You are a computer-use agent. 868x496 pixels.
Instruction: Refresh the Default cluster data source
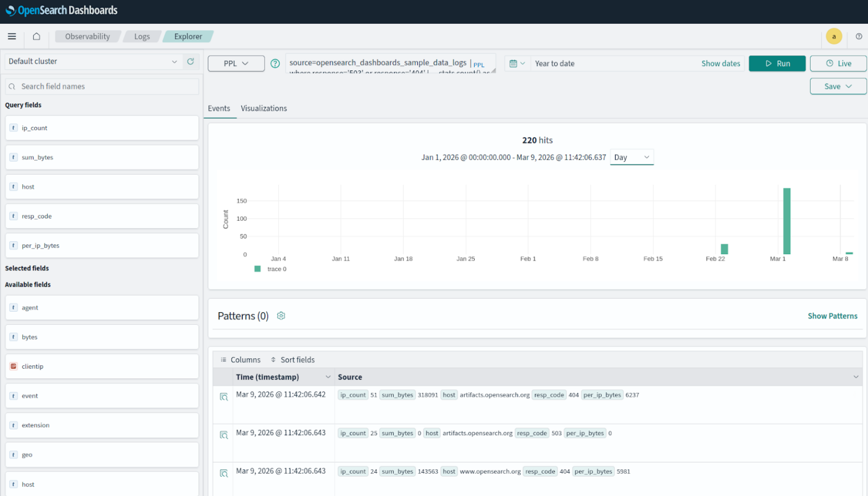pos(191,61)
